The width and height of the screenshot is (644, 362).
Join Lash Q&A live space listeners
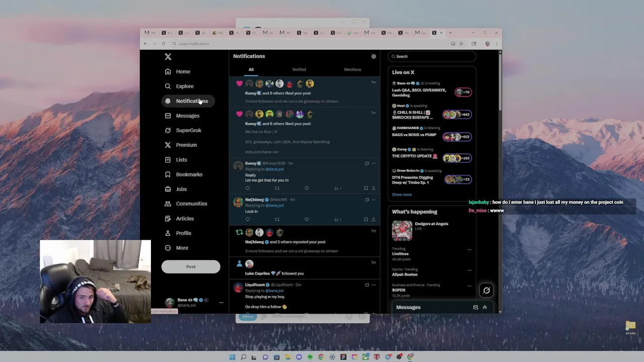pos(463,92)
